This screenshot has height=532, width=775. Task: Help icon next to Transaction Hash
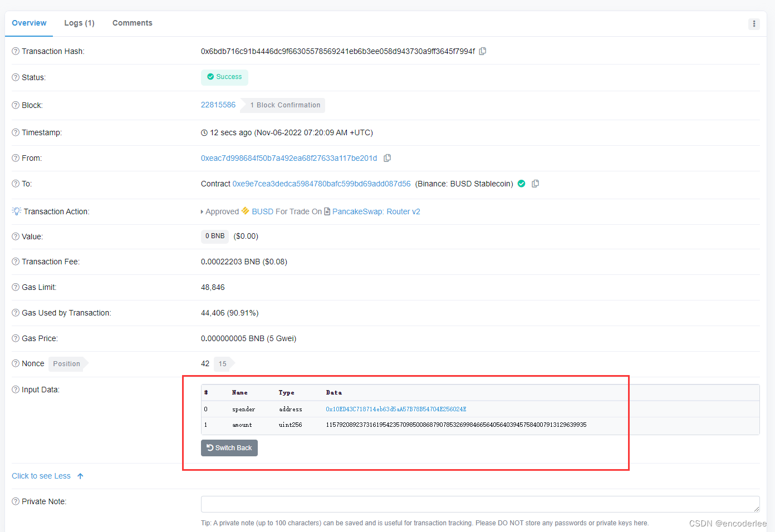click(16, 51)
